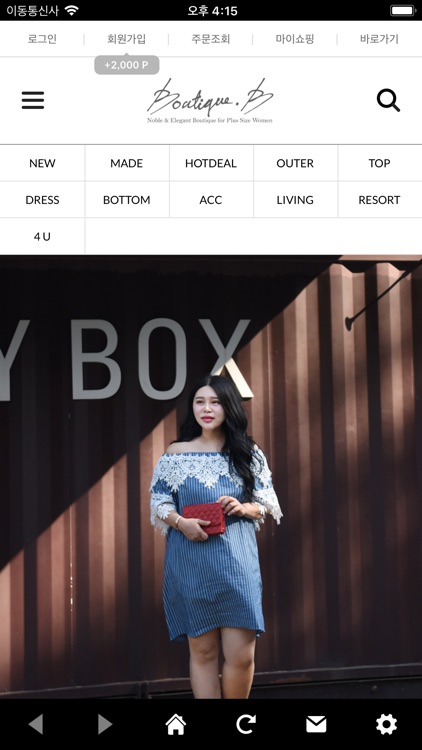Reload page with the refresh icon
422x750 pixels.
coord(246,724)
